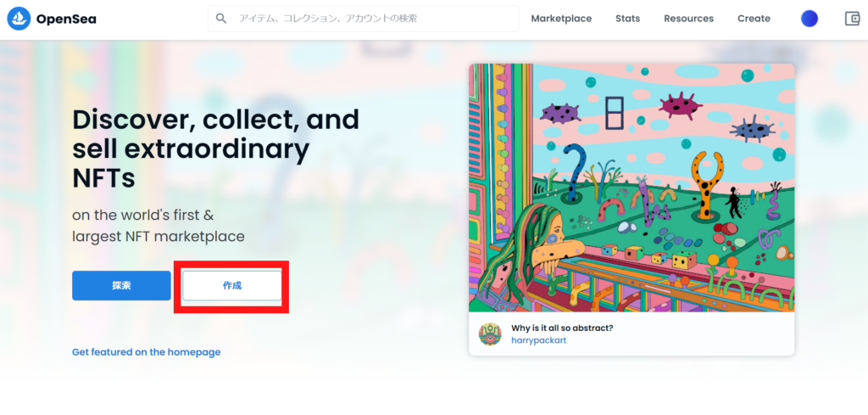Open the Create menu item
Viewport: 868px width, 415px height.
click(754, 19)
